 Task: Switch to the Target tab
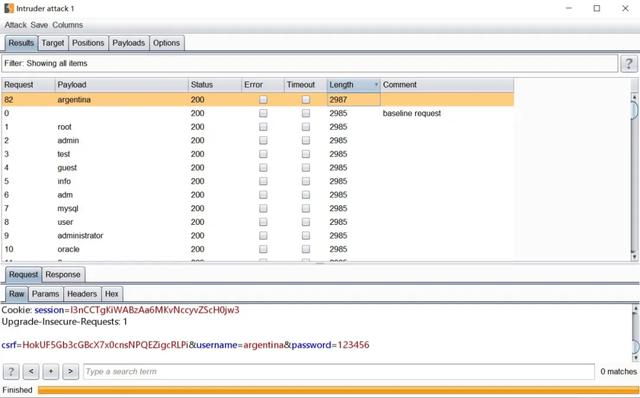click(53, 43)
